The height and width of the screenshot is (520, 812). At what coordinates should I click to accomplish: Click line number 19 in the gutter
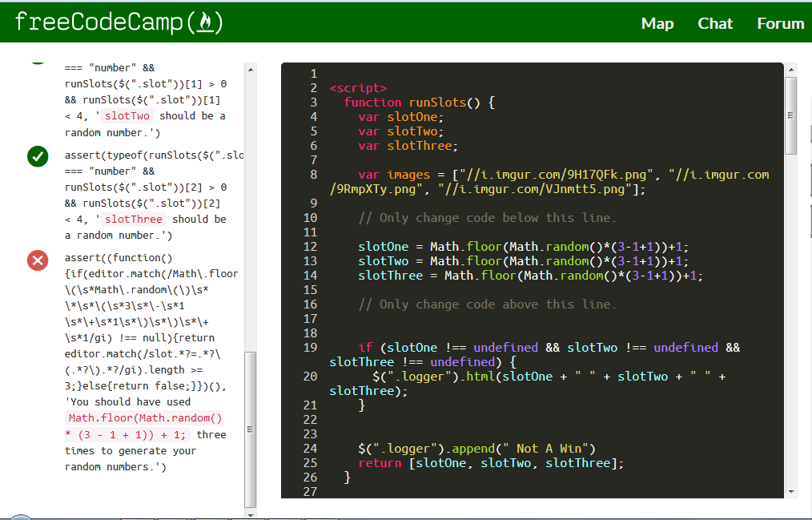[310, 348]
